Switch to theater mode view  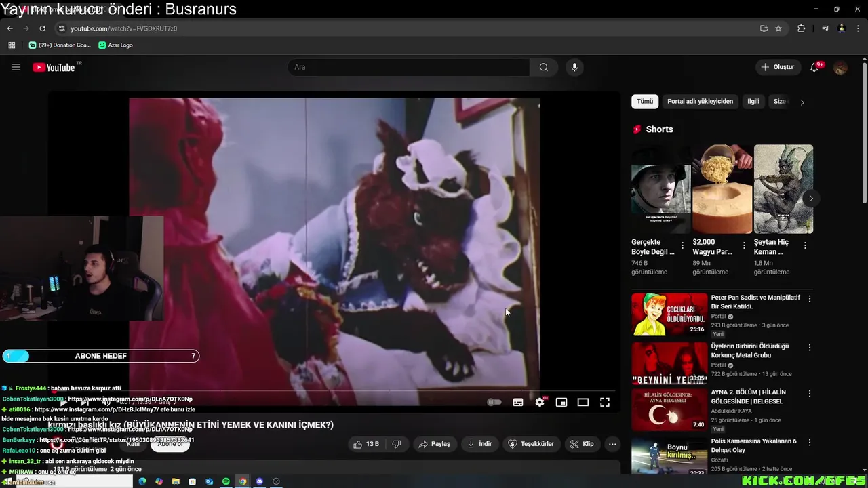pos(583,402)
